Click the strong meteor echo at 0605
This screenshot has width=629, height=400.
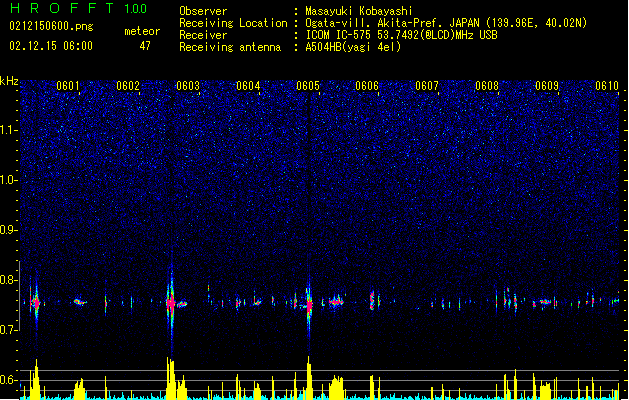coord(309,305)
